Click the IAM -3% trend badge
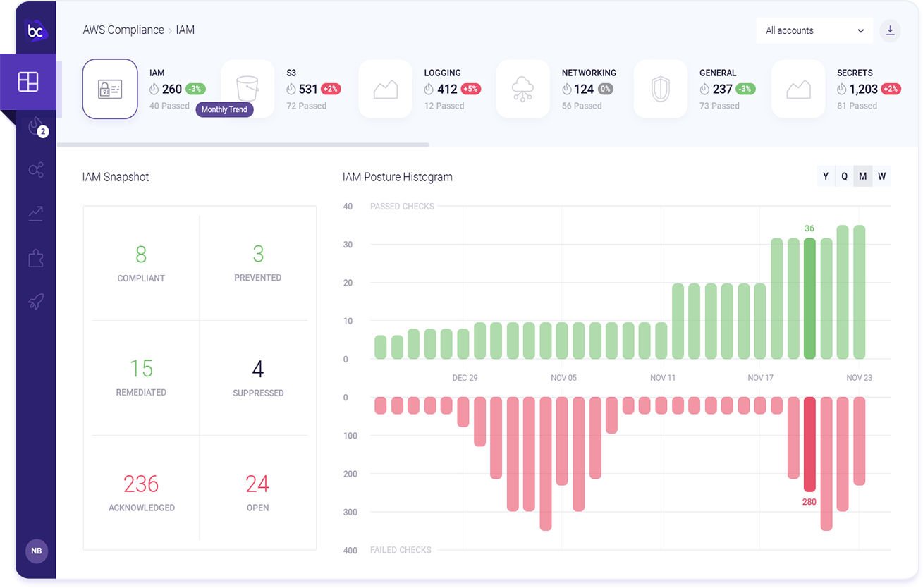The width and height of the screenshot is (923, 588). click(195, 89)
